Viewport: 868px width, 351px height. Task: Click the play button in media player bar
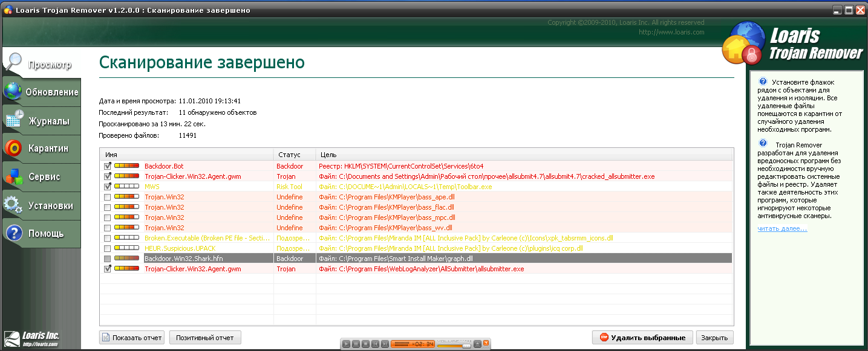click(x=346, y=344)
